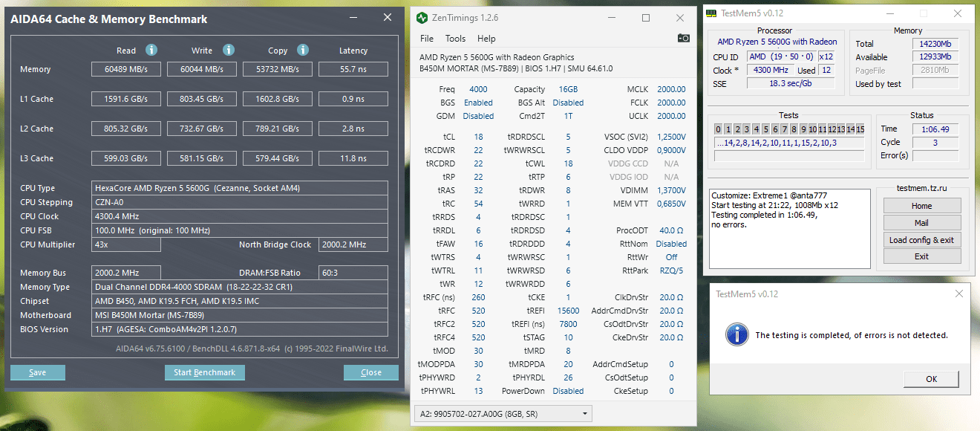Click the ProcODT value 40.0 Ω
The width and height of the screenshot is (980, 431).
(x=672, y=230)
